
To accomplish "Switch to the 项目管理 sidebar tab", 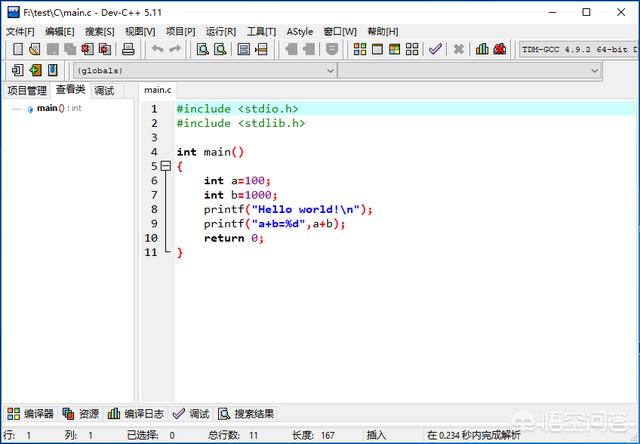I will point(27,90).
